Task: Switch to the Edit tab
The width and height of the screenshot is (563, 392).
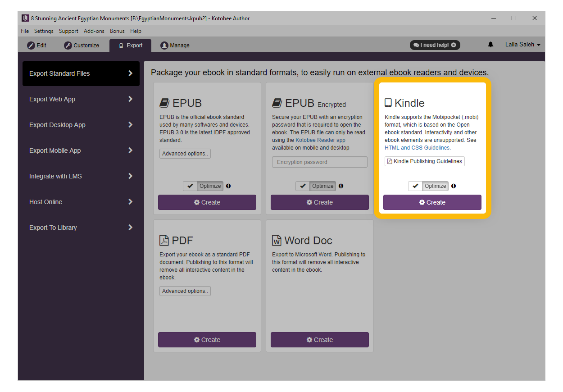Action: pyautogui.click(x=37, y=46)
